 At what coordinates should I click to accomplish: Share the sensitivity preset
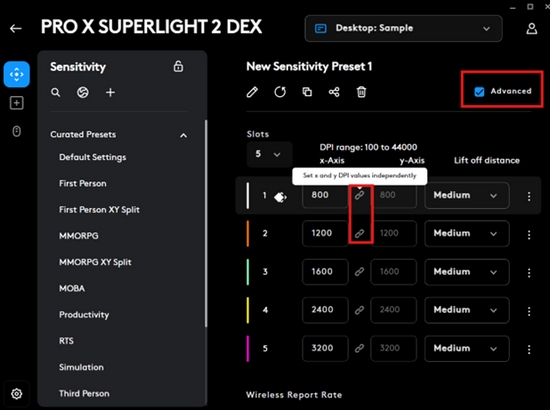pyautogui.click(x=334, y=92)
